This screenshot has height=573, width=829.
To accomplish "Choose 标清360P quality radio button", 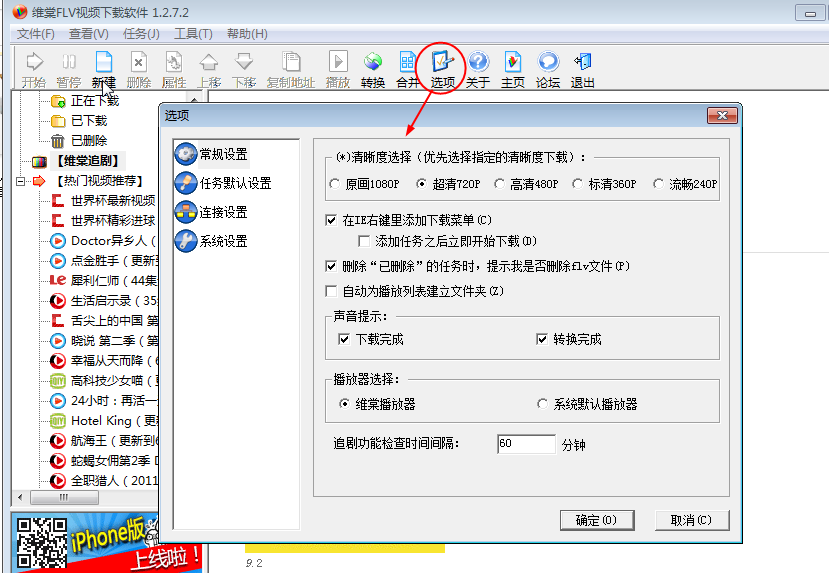I will point(577,184).
